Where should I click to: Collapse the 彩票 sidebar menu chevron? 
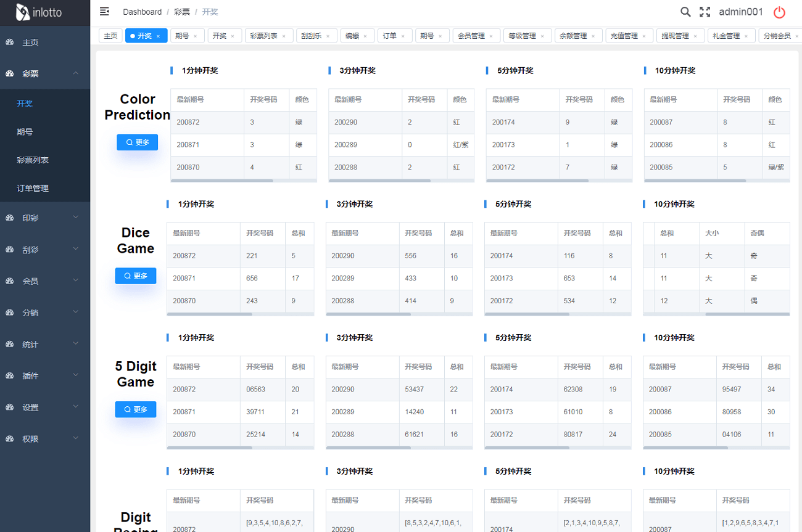75,73
